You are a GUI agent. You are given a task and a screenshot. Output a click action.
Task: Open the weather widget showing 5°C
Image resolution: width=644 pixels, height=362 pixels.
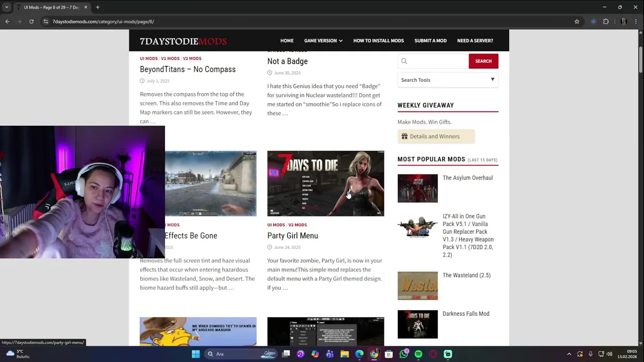click(18, 354)
